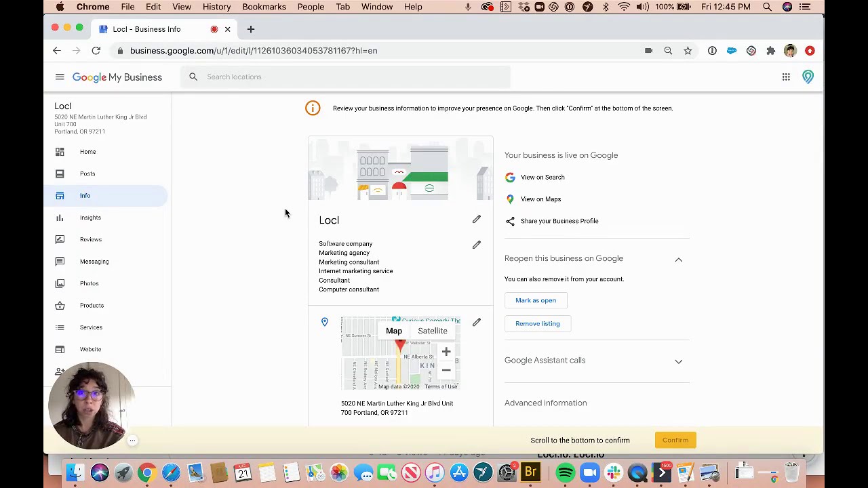Switch map to Map view
The height and width of the screenshot is (488, 868).
[394, 331]
